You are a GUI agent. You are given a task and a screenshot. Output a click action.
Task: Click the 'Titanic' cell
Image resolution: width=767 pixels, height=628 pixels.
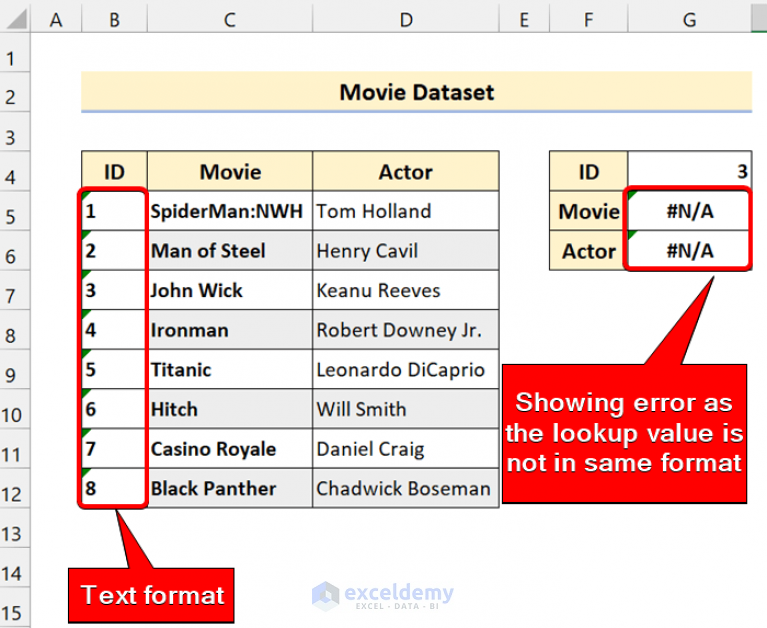229,369
